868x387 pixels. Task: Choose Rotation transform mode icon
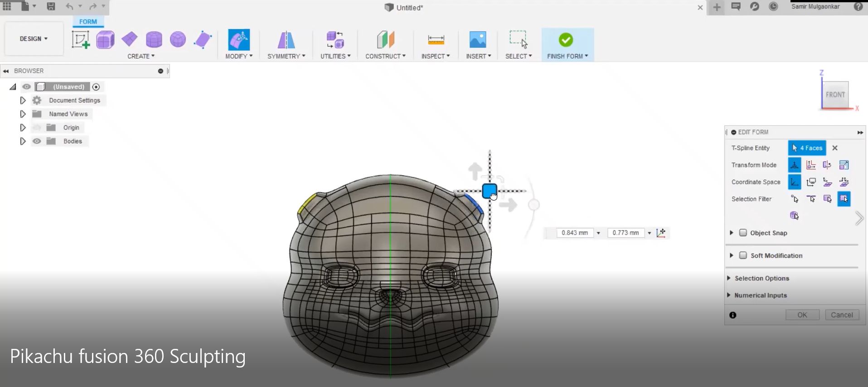pyautogui.click(x=827, y=165)
